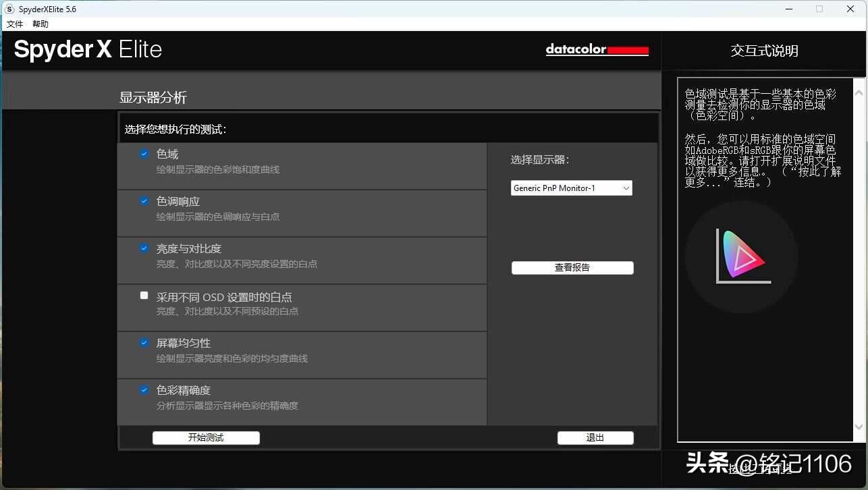The width and height of the screenshot is (868, 490).
Task: Enable the 采用不同 OSD 设置时的白点 checkbox
Action: tap(144, 295)
